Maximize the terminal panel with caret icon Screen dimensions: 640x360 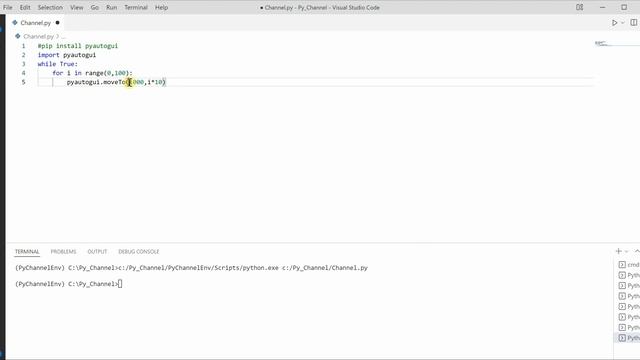(637, 251)
